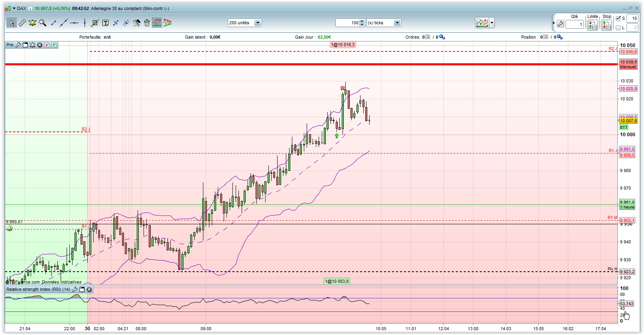Open the checklist chart drawing tool
Image resolution: width=644 pixels, height=335 pixels.
pos(95,23)
